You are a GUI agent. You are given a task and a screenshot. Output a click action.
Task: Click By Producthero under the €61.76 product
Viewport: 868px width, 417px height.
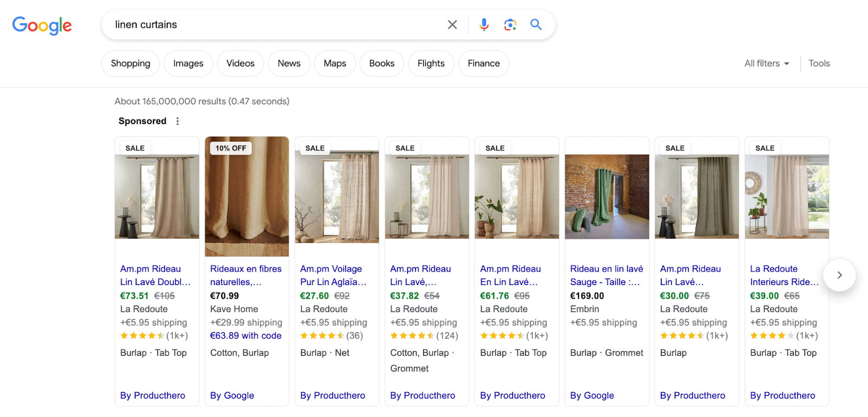pos(513,395)
